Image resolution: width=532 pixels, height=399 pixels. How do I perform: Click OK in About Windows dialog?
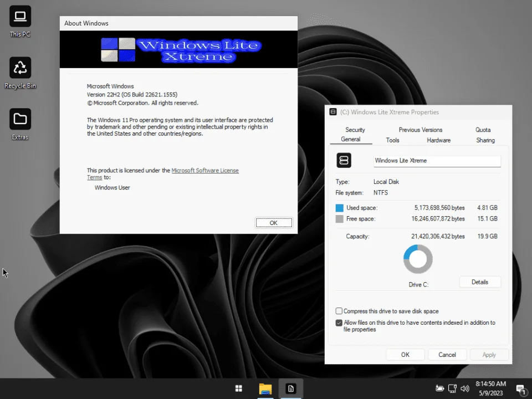pos(274,223)
